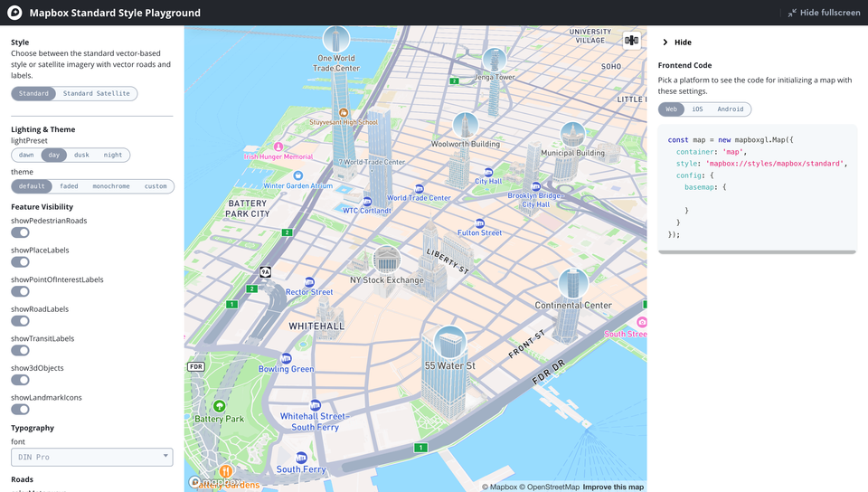Collapse the code panel with Hide chevron
The width and height of the screenshot is (868, 492).
666,43
